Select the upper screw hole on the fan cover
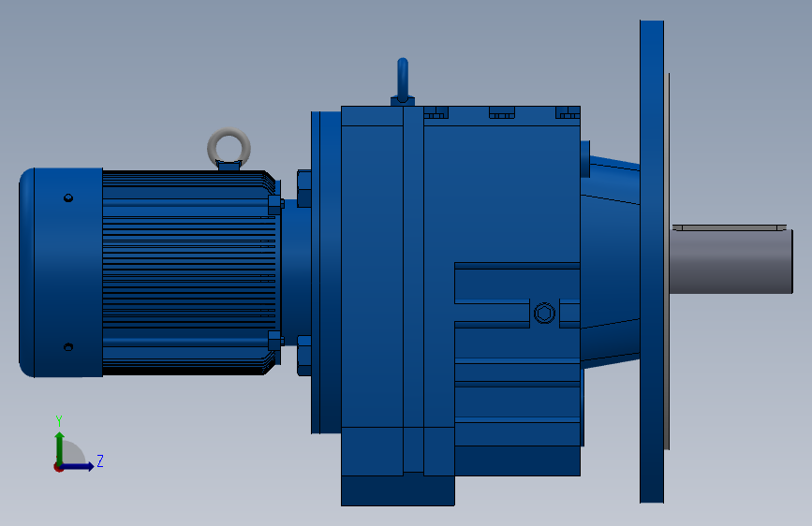 [68, 197]
